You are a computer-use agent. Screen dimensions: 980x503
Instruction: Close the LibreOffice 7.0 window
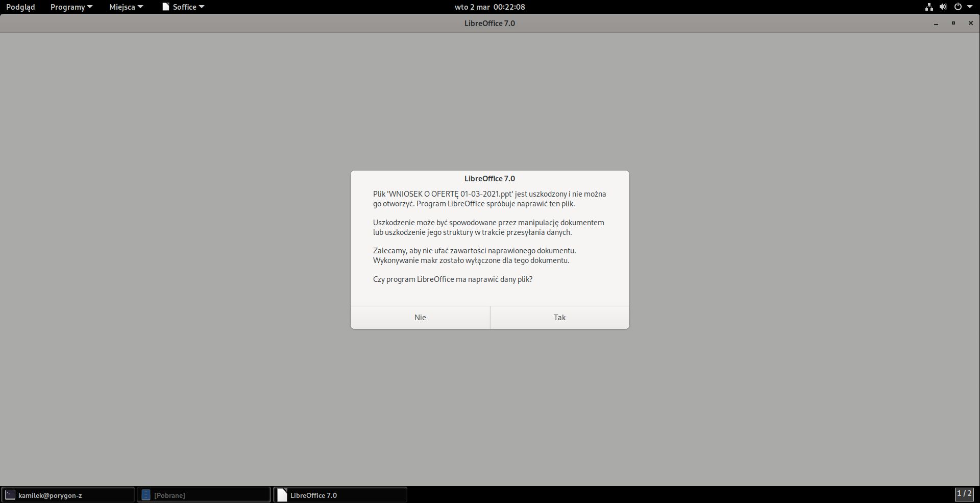coord(970,23)
